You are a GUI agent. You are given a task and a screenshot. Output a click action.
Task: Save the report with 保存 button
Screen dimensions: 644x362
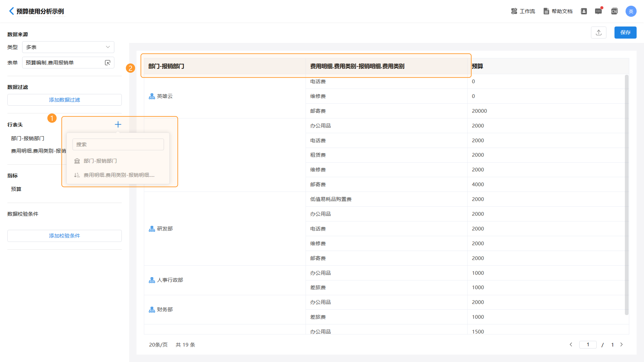626,33
